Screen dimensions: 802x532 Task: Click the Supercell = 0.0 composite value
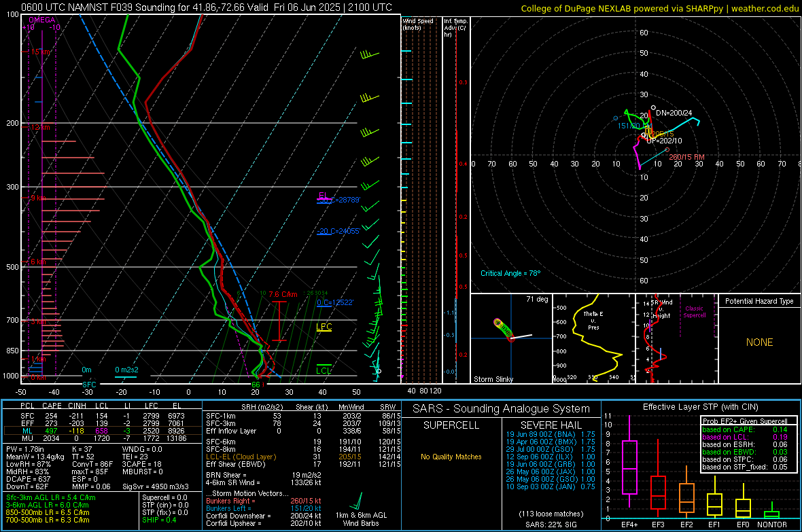coord(164,497)
